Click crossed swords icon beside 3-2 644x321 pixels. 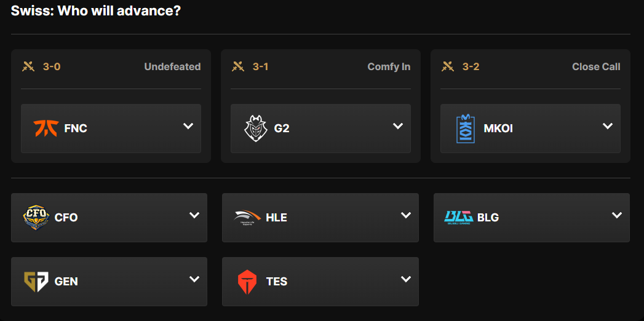448,66
